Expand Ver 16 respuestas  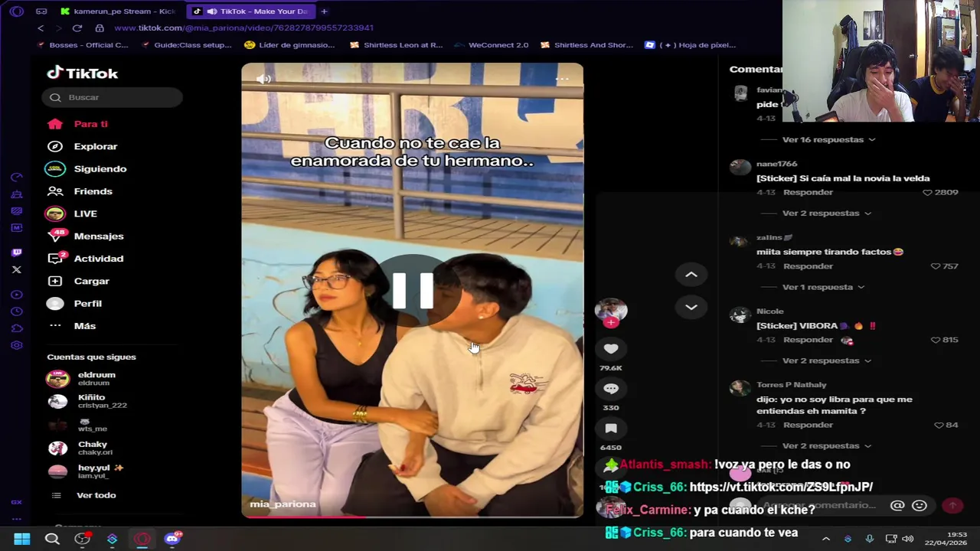828,140
